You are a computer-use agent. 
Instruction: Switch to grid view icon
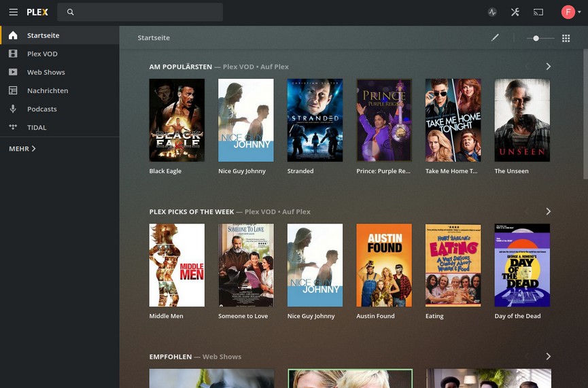pyautogui.click(x=566, y=38)
